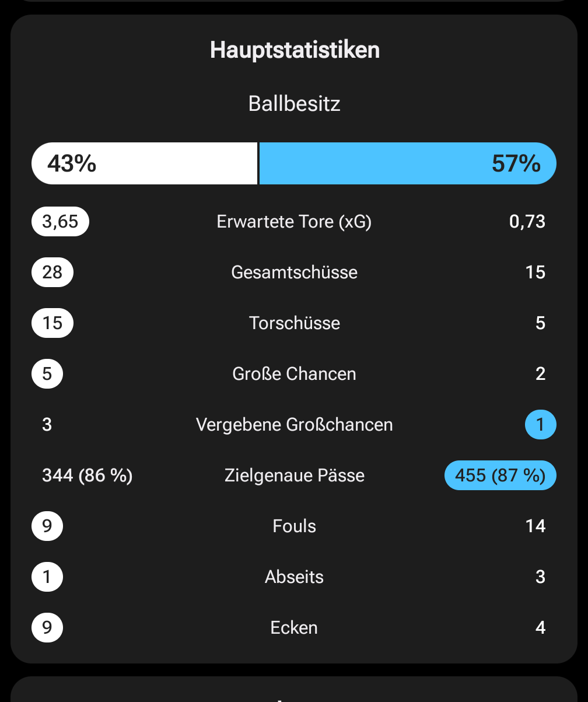Image resolution: width=588 pixels, height=702 pixels.
Task: Open the Große Chancen stat label
Action: [x=294, y=374]
